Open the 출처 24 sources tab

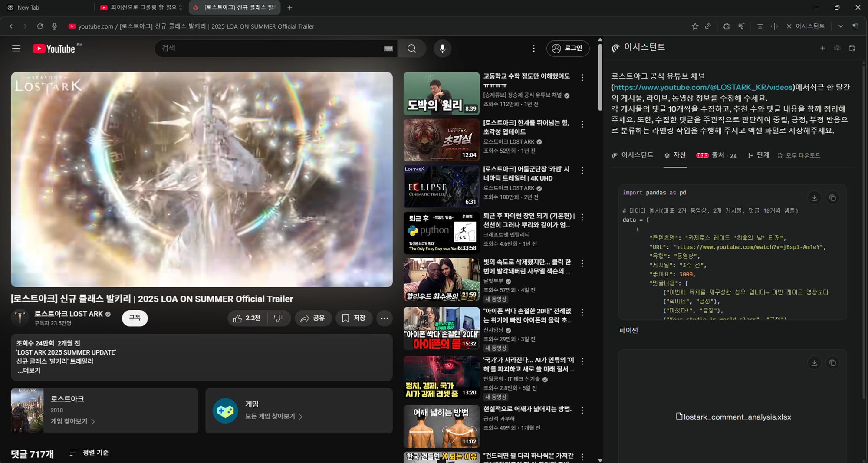717,155
